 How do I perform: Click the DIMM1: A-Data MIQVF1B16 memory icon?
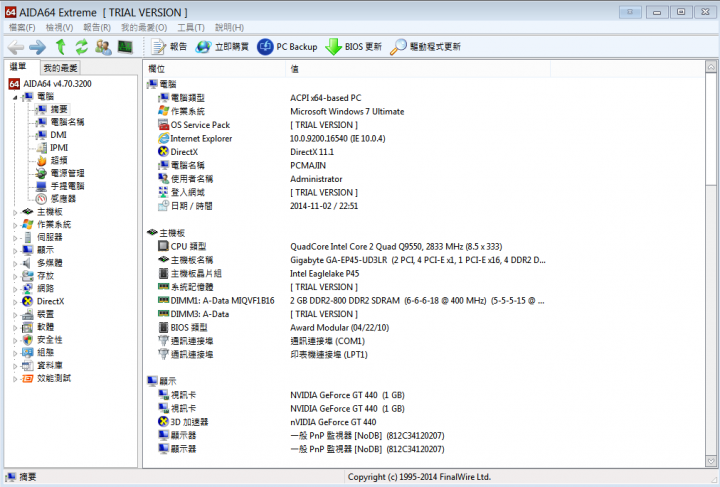163,300
